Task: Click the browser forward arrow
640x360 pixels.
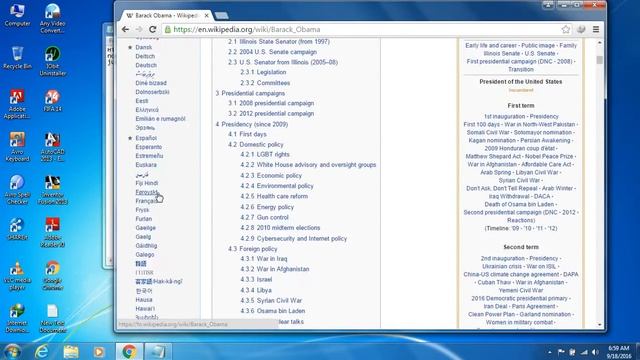Action: pos(139,29)
